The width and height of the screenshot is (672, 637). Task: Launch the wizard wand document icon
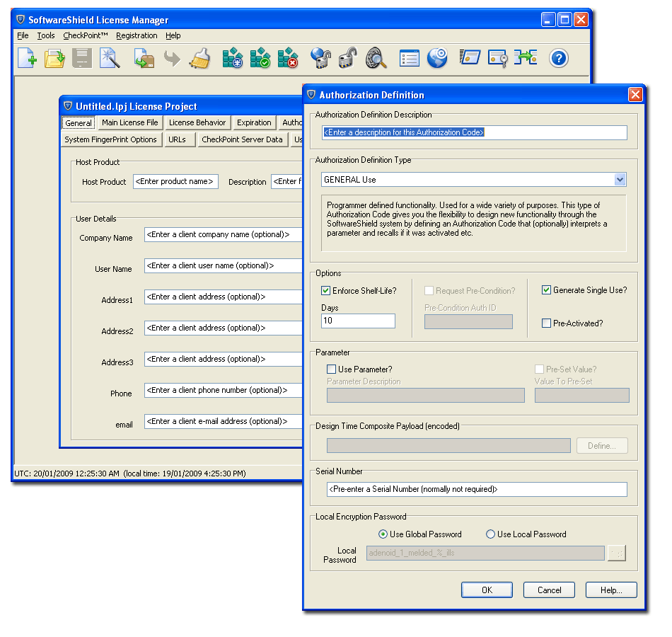(110, 58)
